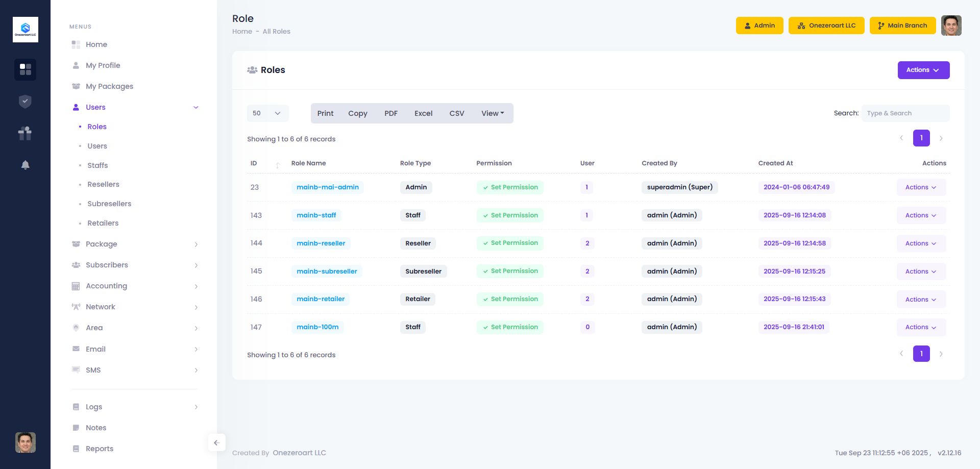The height and width of the screenshot is (469, 980).
Task: Open notifications bell icon
Action: click(25, 165)
